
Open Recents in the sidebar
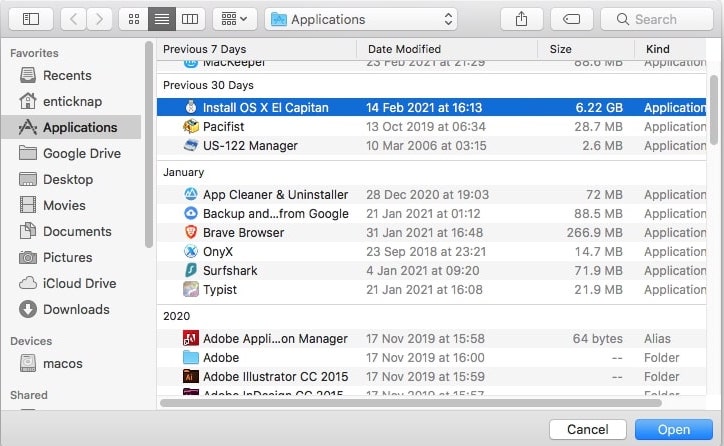click(x=71, y=75)
